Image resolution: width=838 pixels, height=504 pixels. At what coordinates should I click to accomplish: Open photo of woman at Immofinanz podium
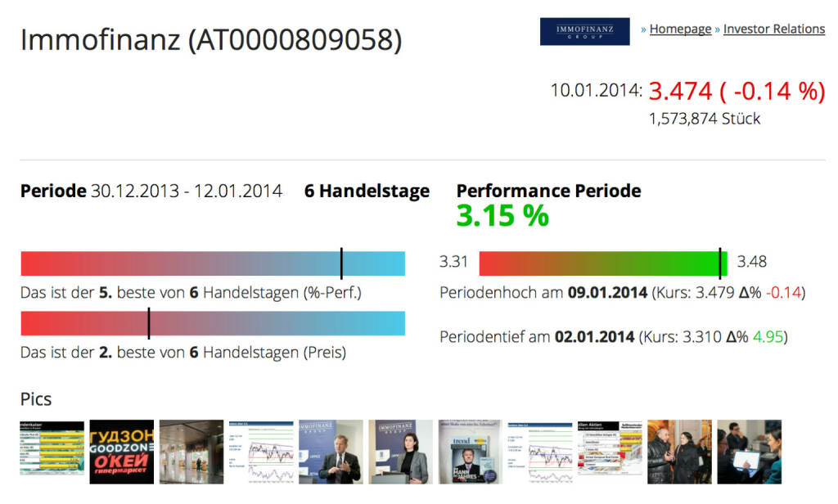pos(400,452)
